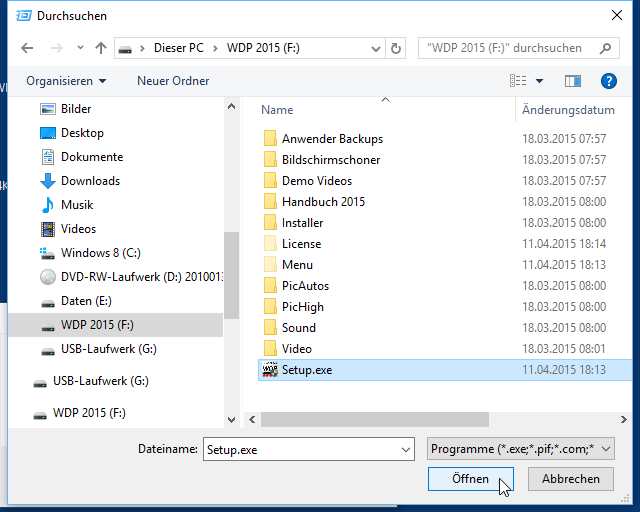Viewport: 640px width, 512px height.
Task: Click the vertical scrollbar thumb in navigation pane
Action: (x=231, y=275)
